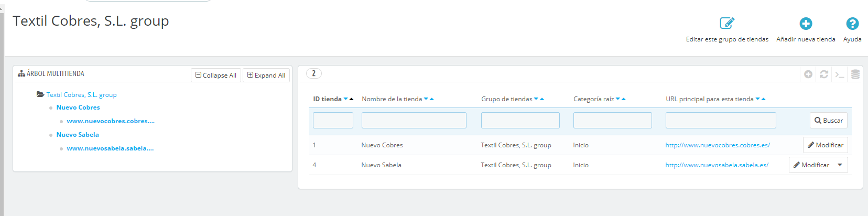
Task: Focus the URL principal filter input field
Action: pyautogui.click(x=721, y=121)
